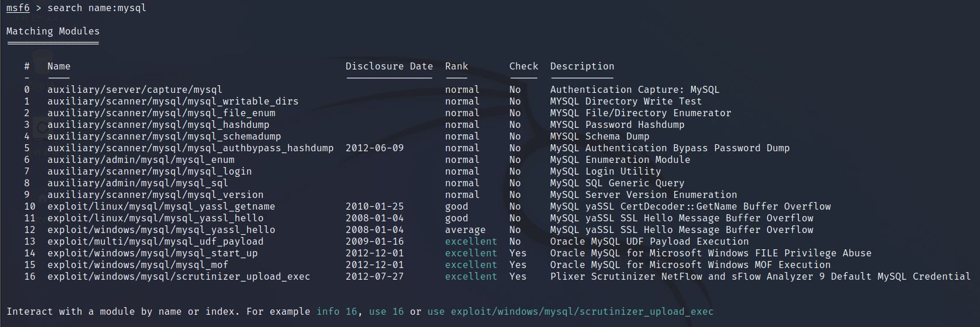Click 'MySQL SQL Generic Query' description
Screen dimensions: 980x327
(x=617, y=183)
